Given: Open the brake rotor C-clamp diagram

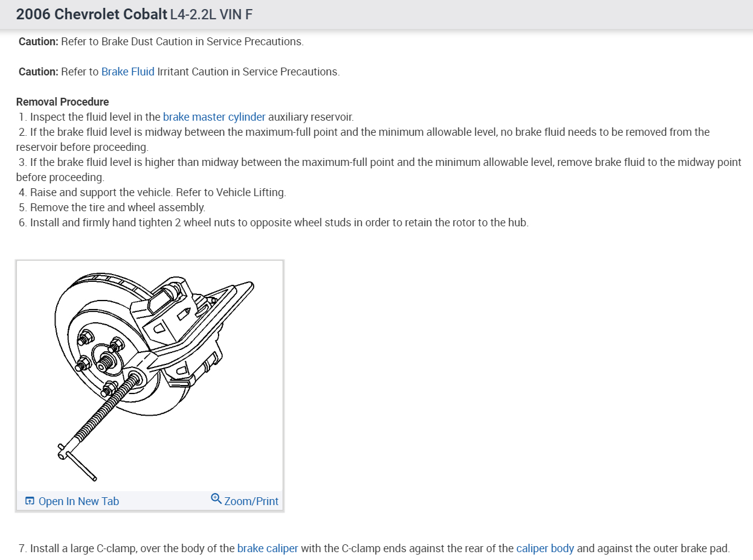Looking at the screenshot, I should [x=150, y=376].
